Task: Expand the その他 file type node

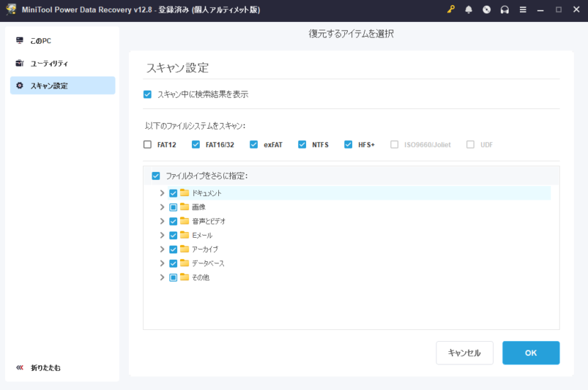Action: click(x=162, y=277)
